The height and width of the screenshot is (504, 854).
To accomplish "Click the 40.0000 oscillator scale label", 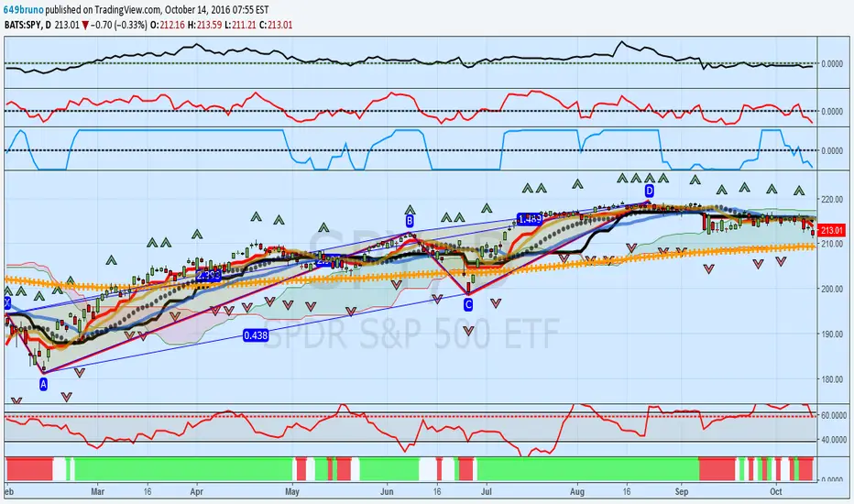I will pos(833,439).
